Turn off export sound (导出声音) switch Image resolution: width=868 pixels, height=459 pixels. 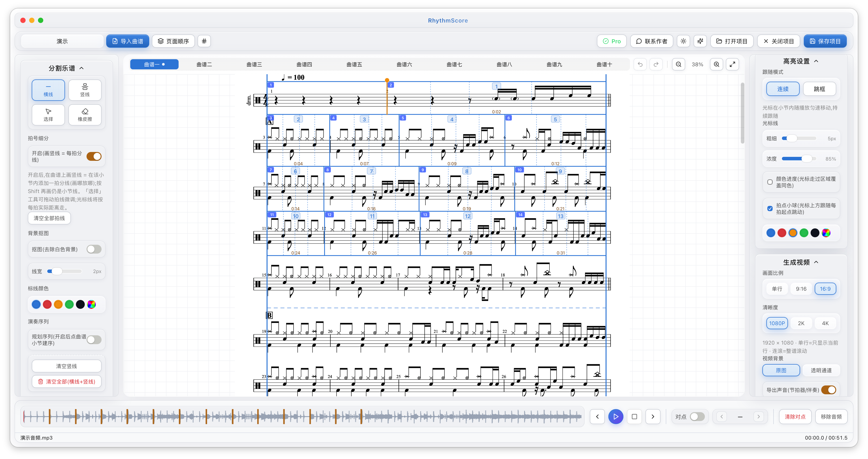(x=829, y=390)
